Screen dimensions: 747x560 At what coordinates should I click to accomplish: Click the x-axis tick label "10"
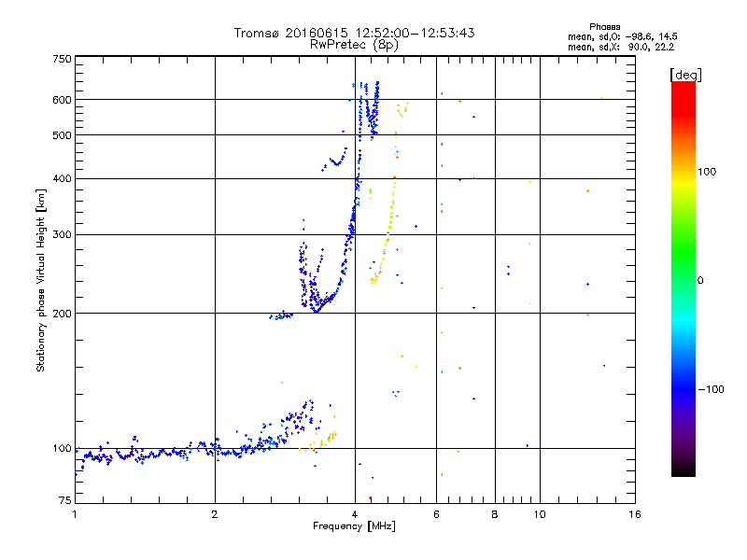pos(540,514)
